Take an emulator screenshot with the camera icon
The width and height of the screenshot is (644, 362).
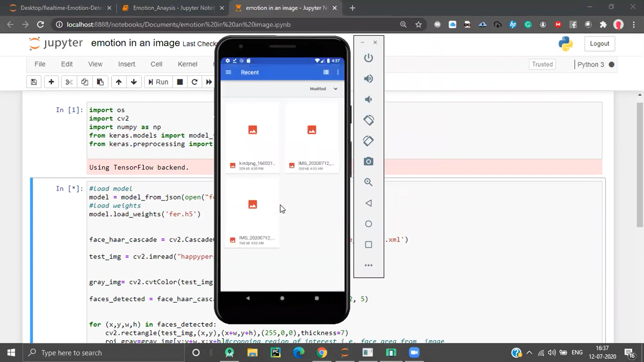[x=368, y=162]
